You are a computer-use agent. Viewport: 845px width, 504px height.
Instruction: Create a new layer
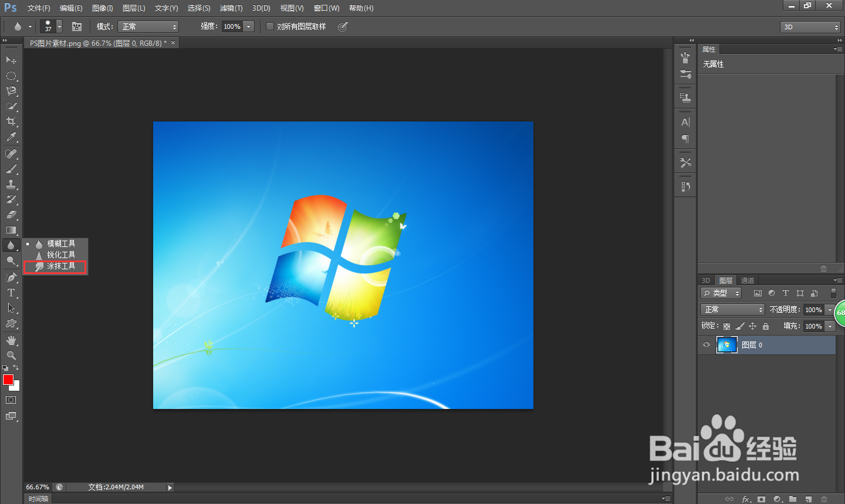pos(809,499)
